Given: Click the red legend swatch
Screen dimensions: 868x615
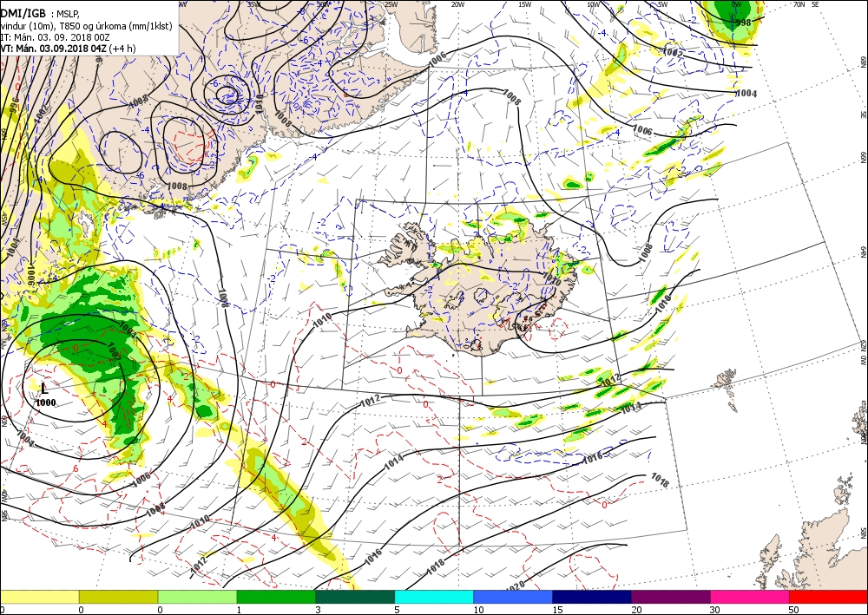Looking at the screenshot, I should [828, 598].
